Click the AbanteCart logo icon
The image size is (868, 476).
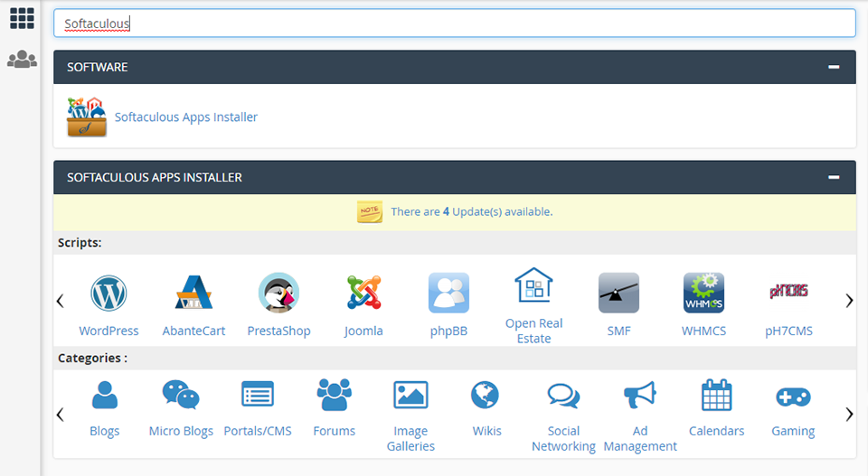click(193, 292)
